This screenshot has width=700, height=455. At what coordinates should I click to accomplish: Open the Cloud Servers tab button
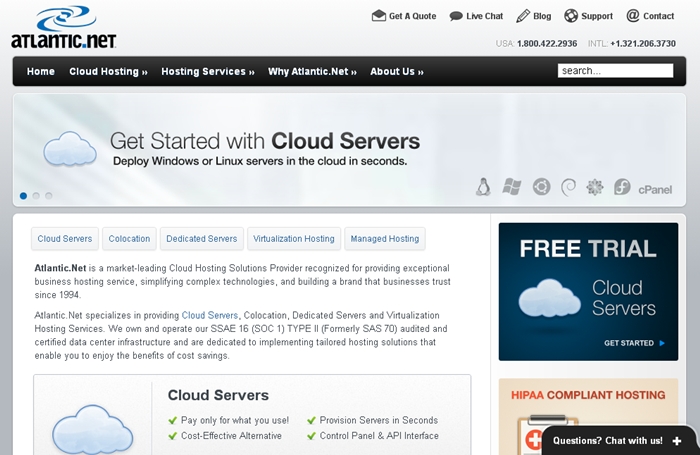pos(65,238)
